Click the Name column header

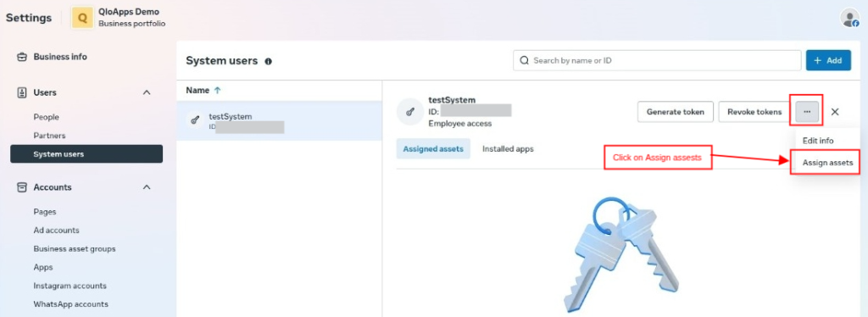(x=198, y=90)
